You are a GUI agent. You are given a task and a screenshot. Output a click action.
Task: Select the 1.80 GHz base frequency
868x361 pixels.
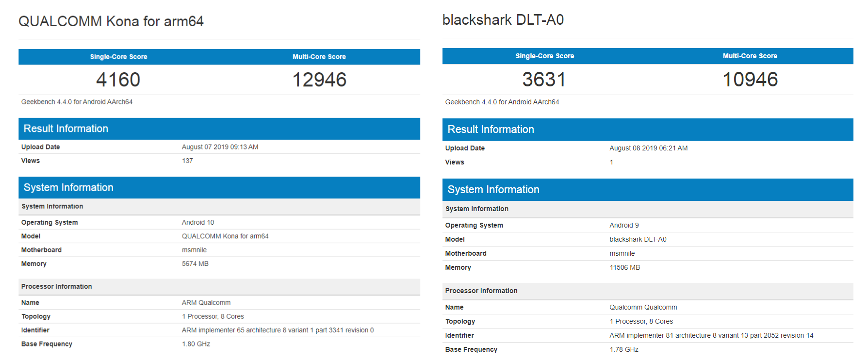click(x=196, y=344)
